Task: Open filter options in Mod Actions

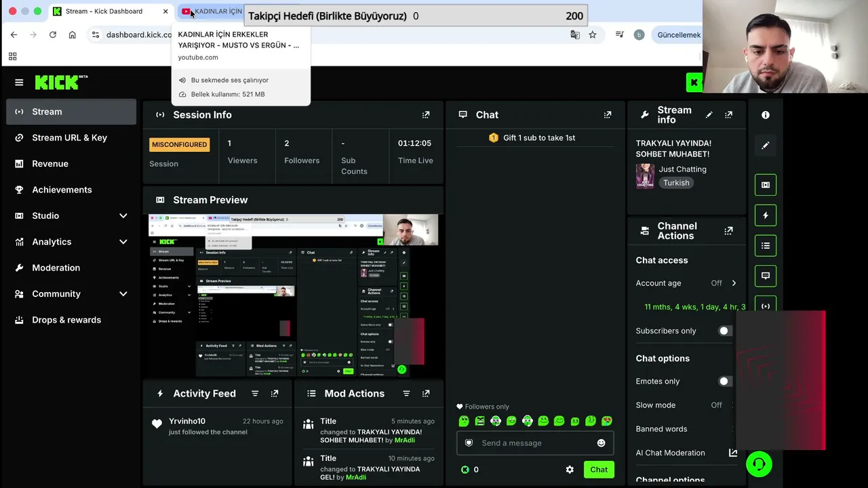Action: [406, 394]
